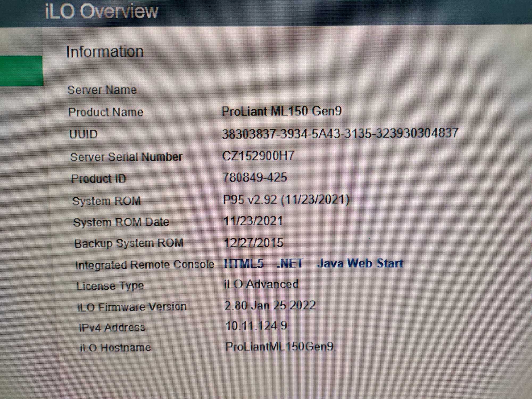Image resolution: width=532 pixels, height=399 pixels.
Task: Click the 'Server Name' label
Action: pos(102,90)
